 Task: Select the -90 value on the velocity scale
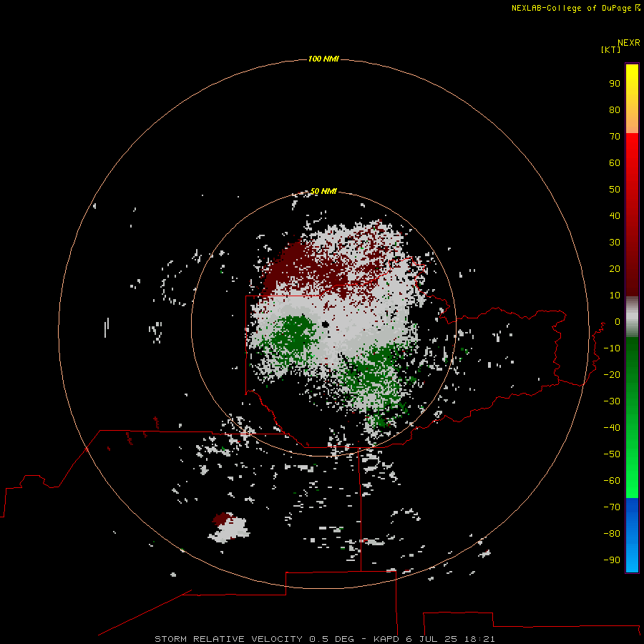[x=612, y=560]
